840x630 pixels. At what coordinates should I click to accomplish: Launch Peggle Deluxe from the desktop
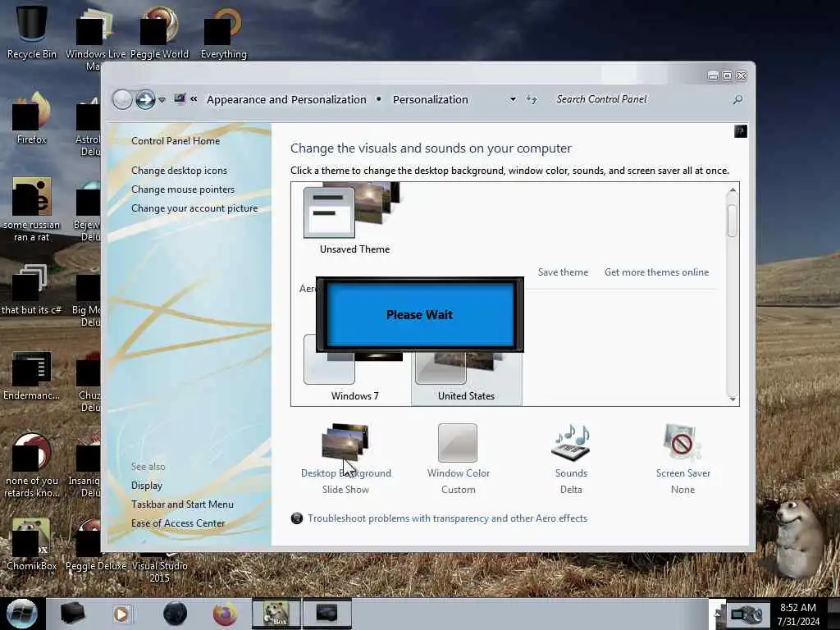tap(95, 544)
